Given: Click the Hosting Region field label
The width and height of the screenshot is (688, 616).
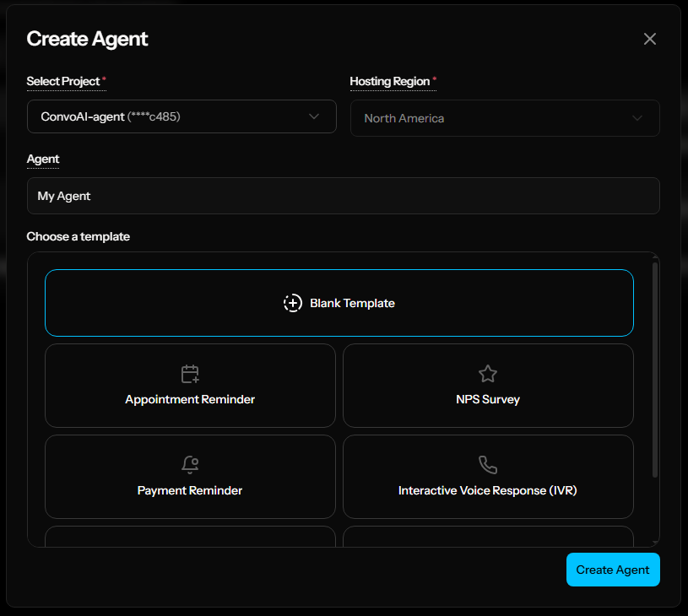Looking at the screenshot, I should [390, 81].
